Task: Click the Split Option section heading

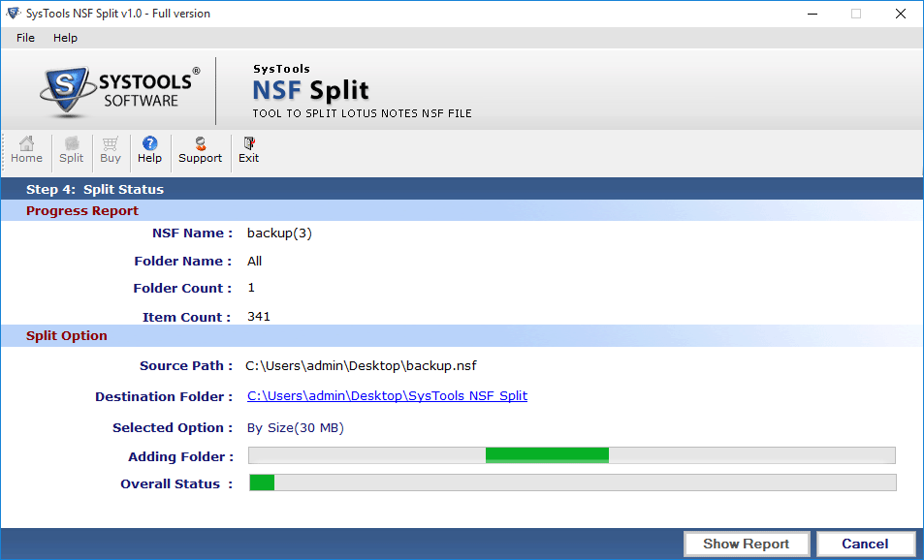Action: click(x=67, y=335)
